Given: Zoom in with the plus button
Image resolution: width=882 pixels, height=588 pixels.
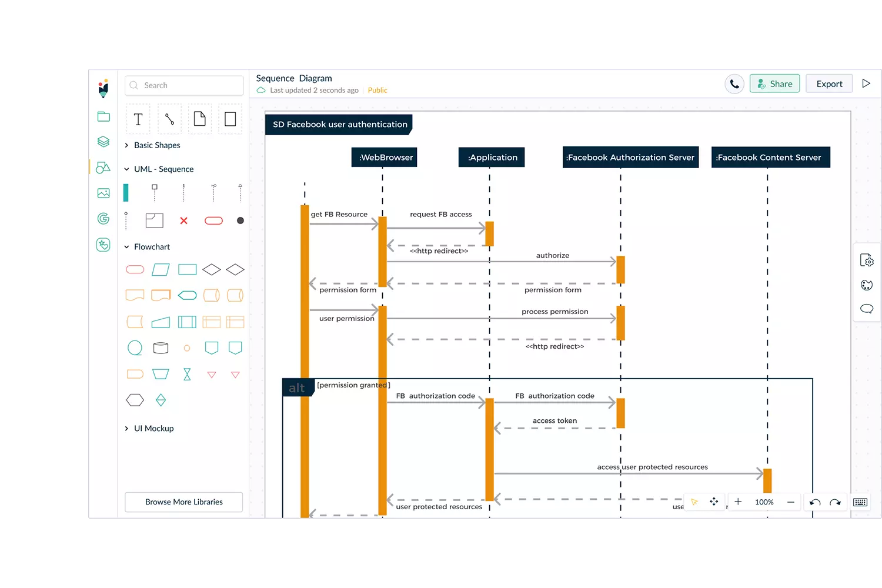Looking at the screenshot, I should pyautogui.click(x=738, y=502).
